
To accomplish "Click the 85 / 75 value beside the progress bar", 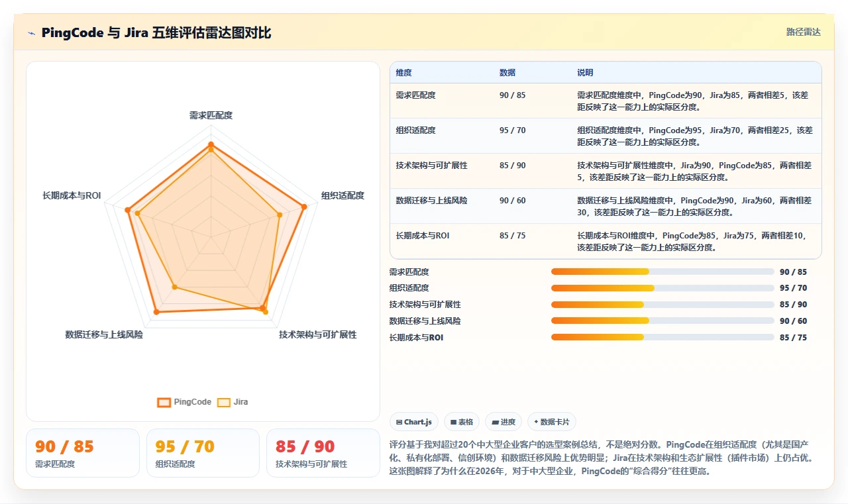I will (793, 338).
